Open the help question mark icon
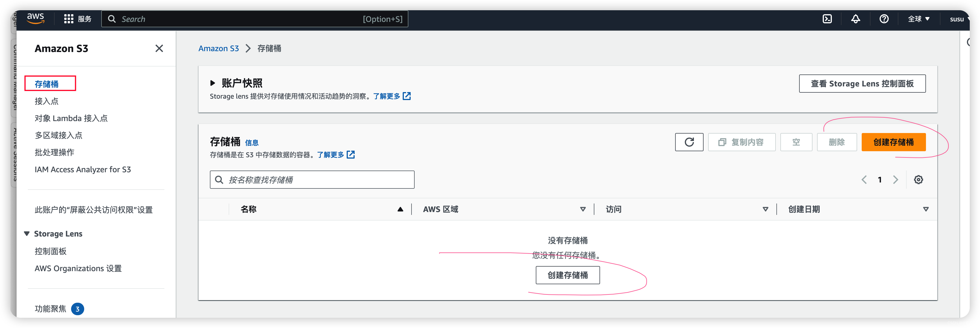This screenshot has width=980, height=328. [884, 19]
